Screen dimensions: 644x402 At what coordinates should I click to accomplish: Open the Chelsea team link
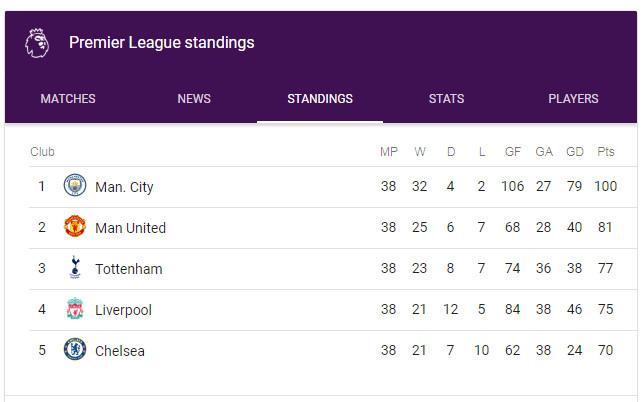(x=120, y=351)
